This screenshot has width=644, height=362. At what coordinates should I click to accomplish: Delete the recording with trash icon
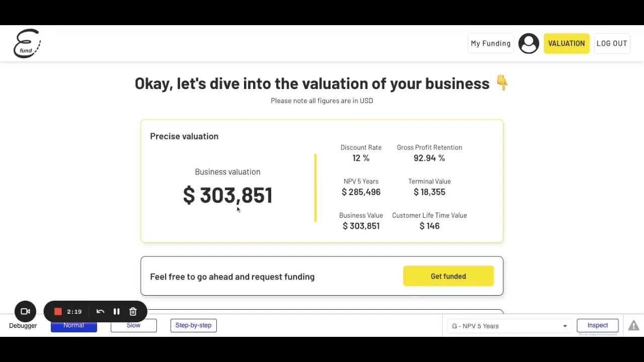pyautogui.click(x=133, y=312)
